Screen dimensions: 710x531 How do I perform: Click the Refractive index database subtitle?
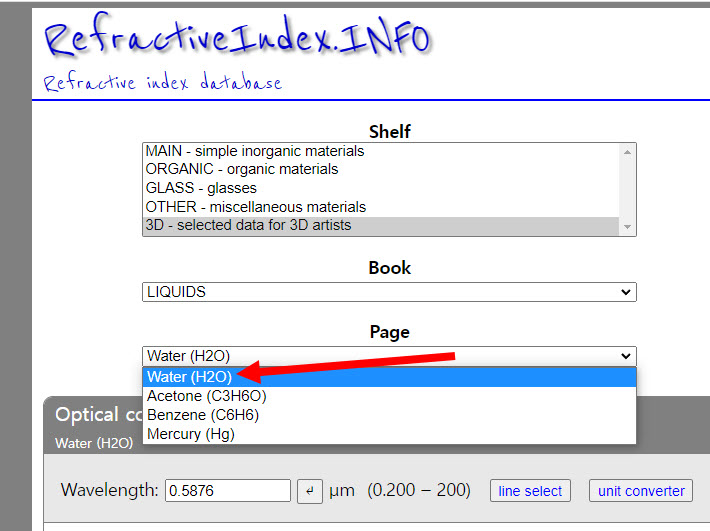pos(163,83)
